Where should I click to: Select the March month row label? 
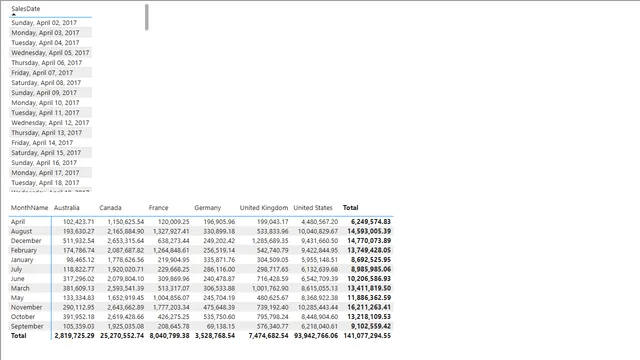[x=20, y=288]
